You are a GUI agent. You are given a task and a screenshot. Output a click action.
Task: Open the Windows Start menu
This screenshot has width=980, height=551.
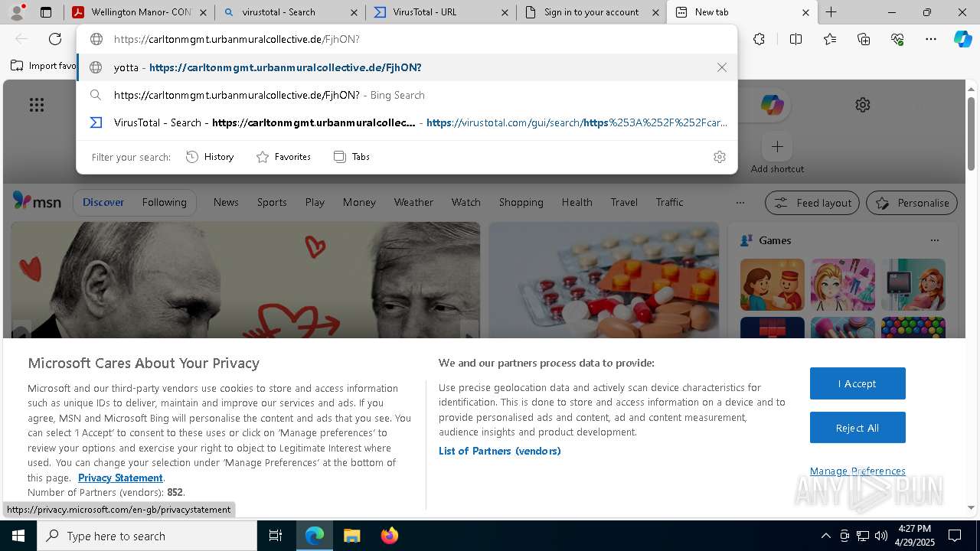pos(18,536)
